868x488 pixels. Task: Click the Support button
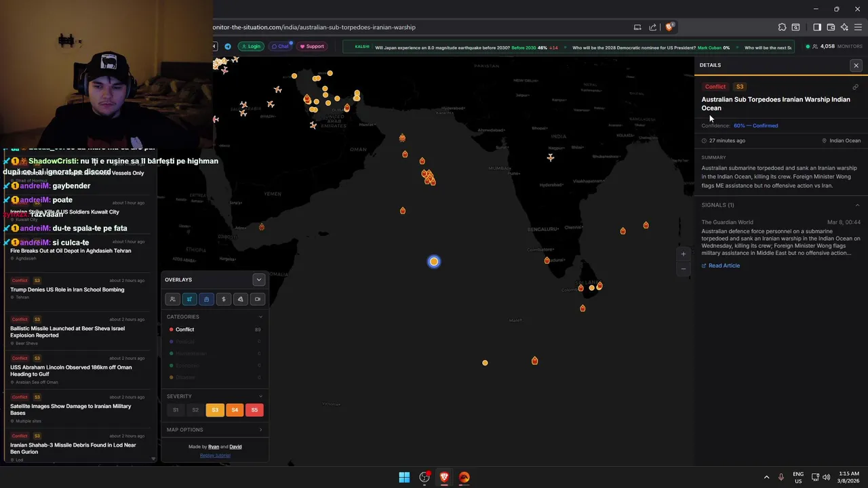pyautogui.click(x=312, y=46)
